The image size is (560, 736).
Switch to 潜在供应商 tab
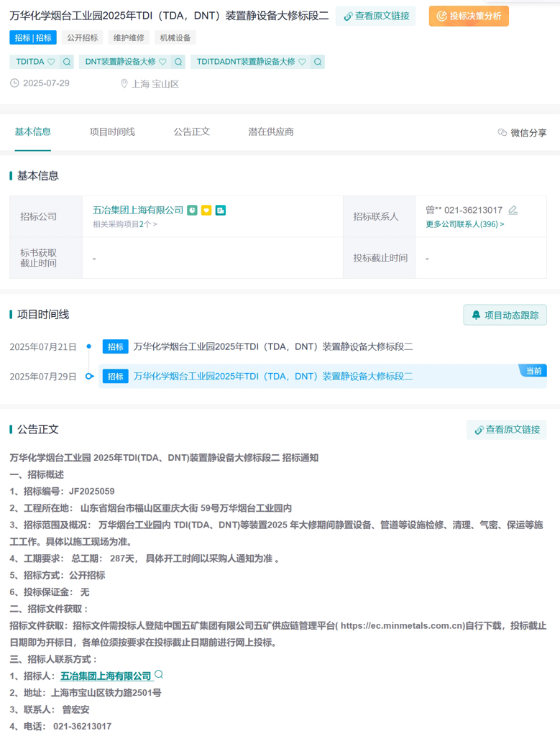point(271,132)
